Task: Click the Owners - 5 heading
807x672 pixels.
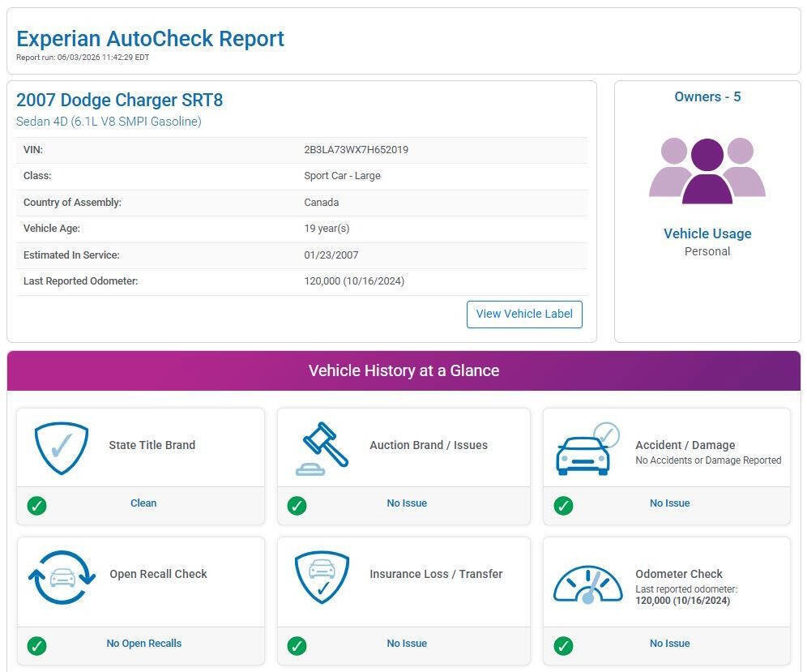Action: (x=707, y=96)
